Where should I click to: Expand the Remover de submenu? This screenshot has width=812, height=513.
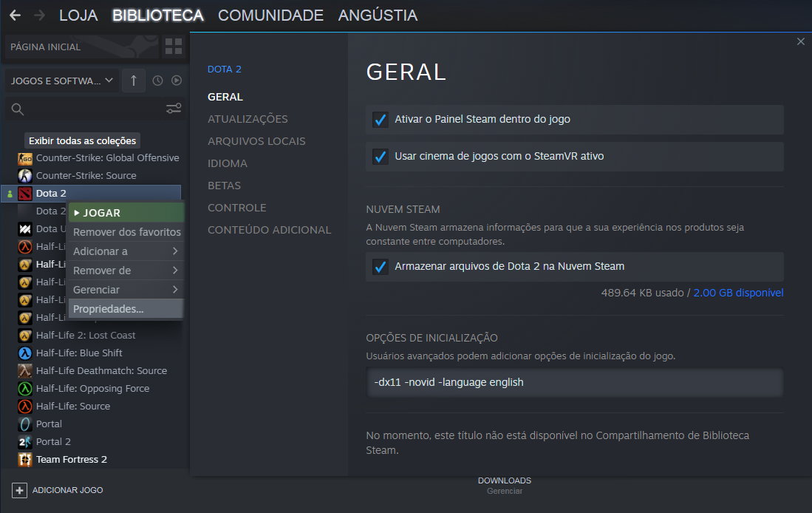[126, 271]
